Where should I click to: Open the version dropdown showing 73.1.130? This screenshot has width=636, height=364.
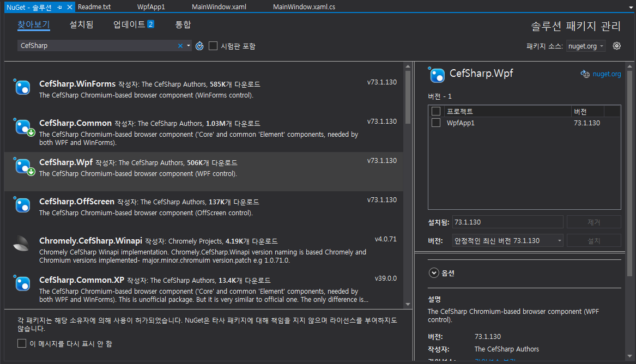508,240
